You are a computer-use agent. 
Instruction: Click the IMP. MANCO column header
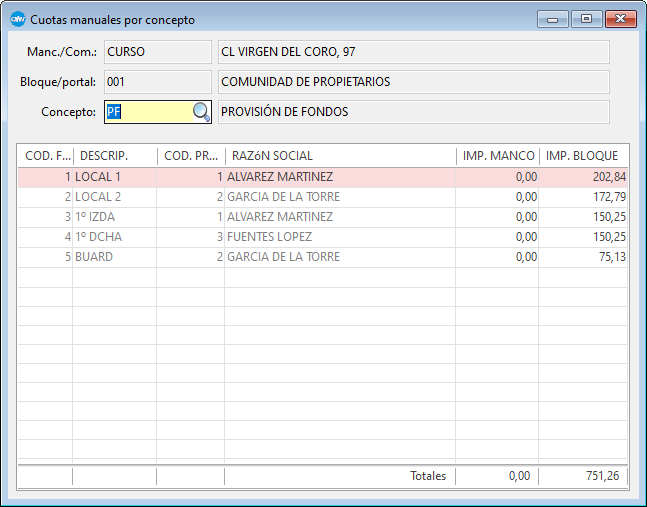pos(497,156)
